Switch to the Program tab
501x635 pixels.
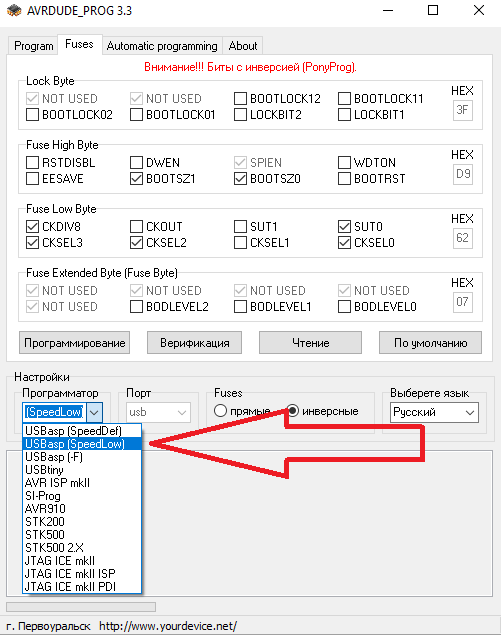pos(33,46)
